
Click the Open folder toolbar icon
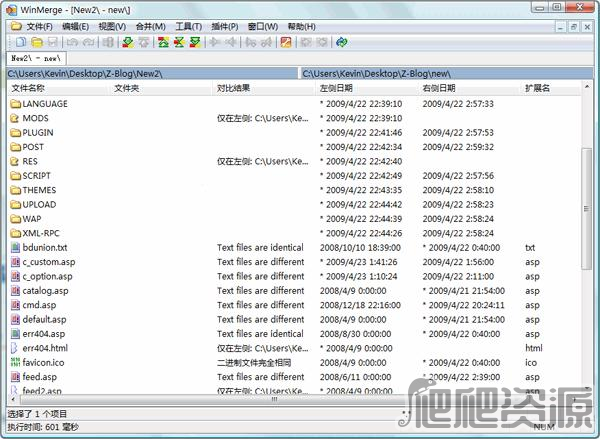point(37,42)
